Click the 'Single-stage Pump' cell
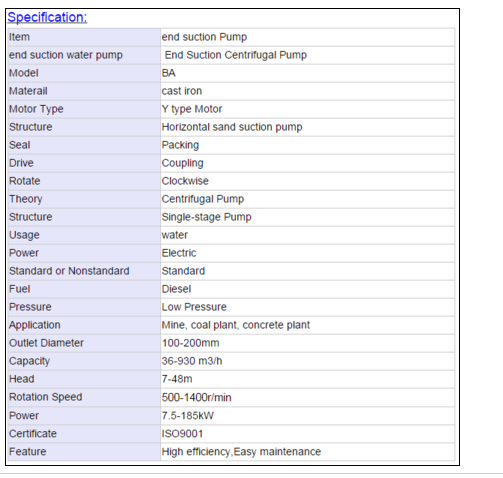The height and width of the screenshot is (478, 503). [307, 217]
